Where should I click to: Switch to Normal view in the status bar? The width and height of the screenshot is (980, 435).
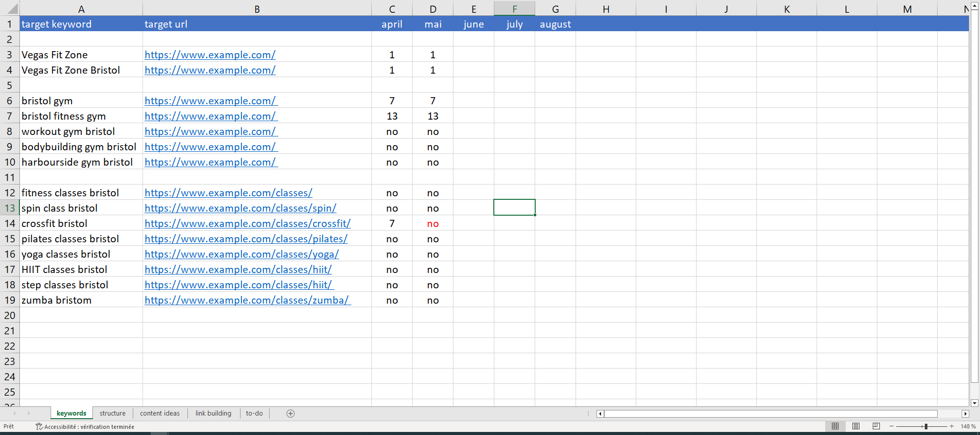click(835, 426)
